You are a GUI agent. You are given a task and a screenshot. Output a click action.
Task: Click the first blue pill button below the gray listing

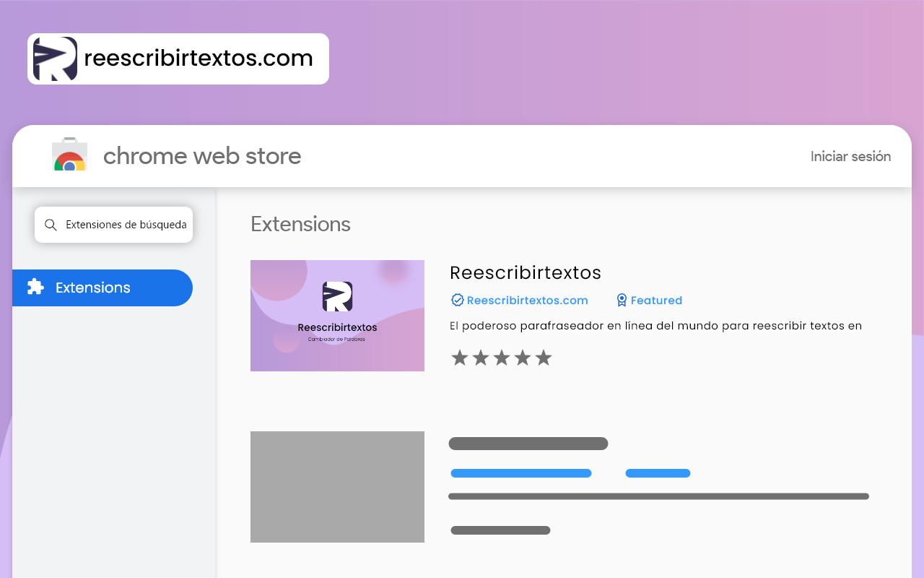coord(520,473)
